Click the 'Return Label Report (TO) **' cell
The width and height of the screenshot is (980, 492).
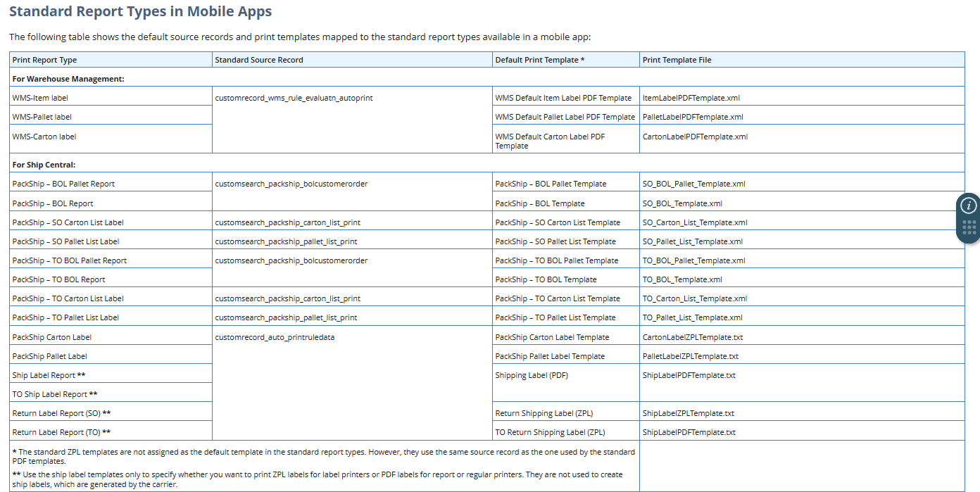61,432
